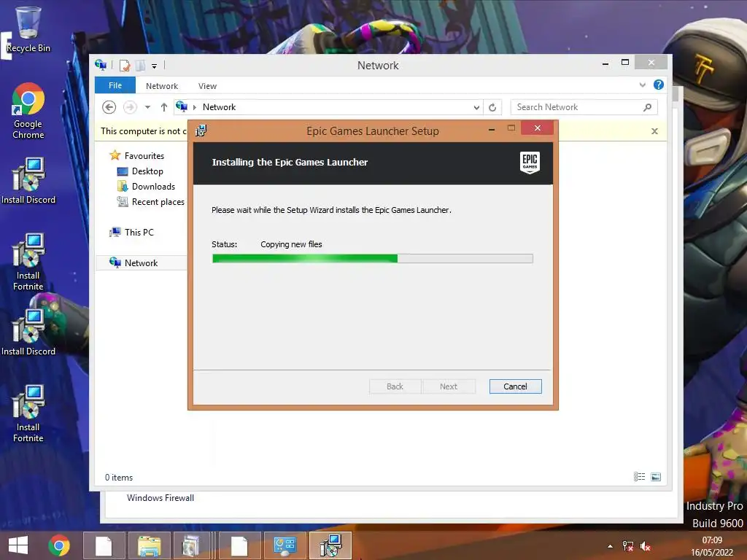
Task: Switch to the View ribbon tab
Action: coord(207,86)
